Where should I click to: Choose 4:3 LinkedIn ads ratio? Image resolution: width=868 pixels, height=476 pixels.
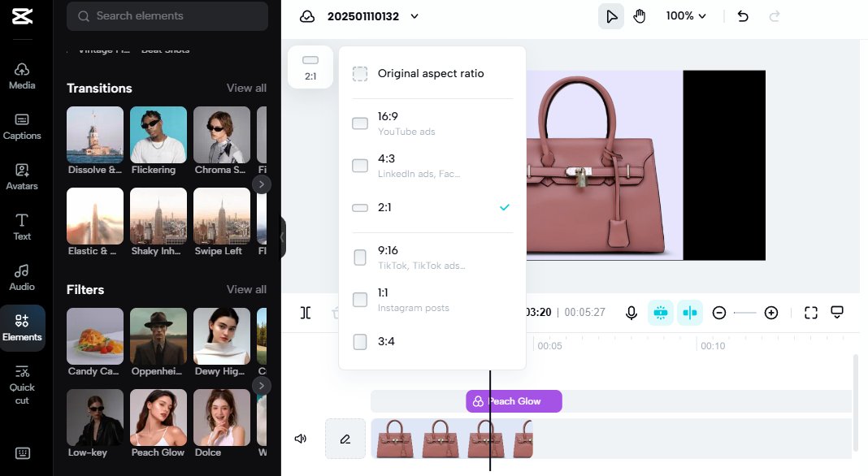pyautogui.click(x=432, y=166)
